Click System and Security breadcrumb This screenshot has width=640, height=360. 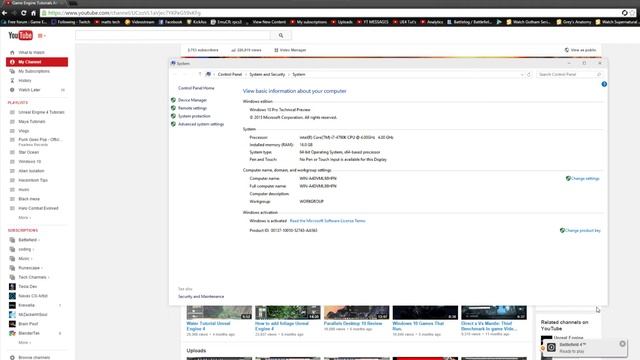[267, 75]
